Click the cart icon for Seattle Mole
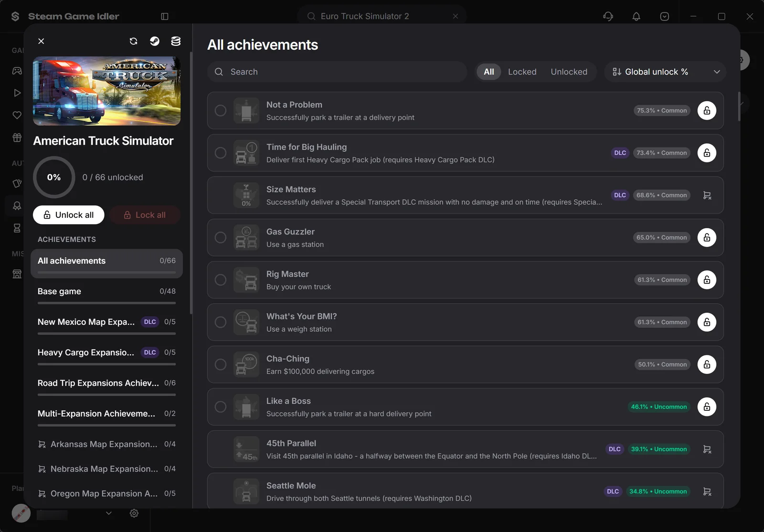 pyautogui.click(x=707, y=491)
